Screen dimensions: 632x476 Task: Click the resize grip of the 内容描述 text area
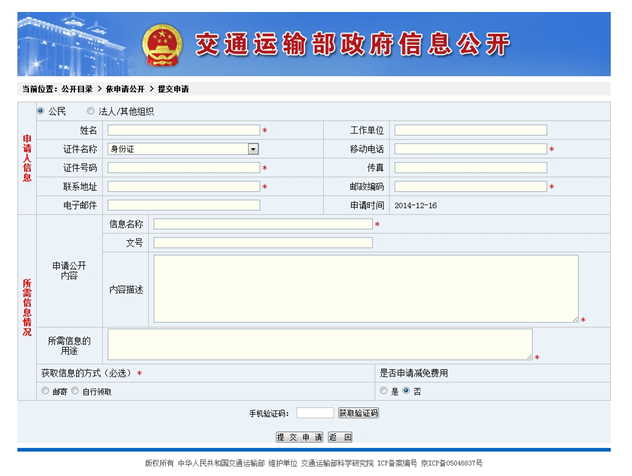[575, 319]
